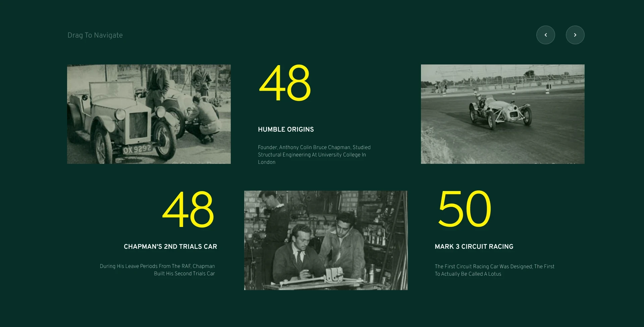Open the race car on track photo
The height and width of the screenshot is (327, 644).
(503, 114)
